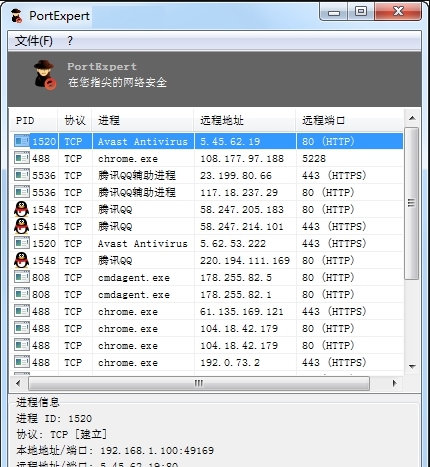Viewport: 430px width, 467px height.
Task: Click the vertical scrollbar down arrow
Action: (412, 366)
